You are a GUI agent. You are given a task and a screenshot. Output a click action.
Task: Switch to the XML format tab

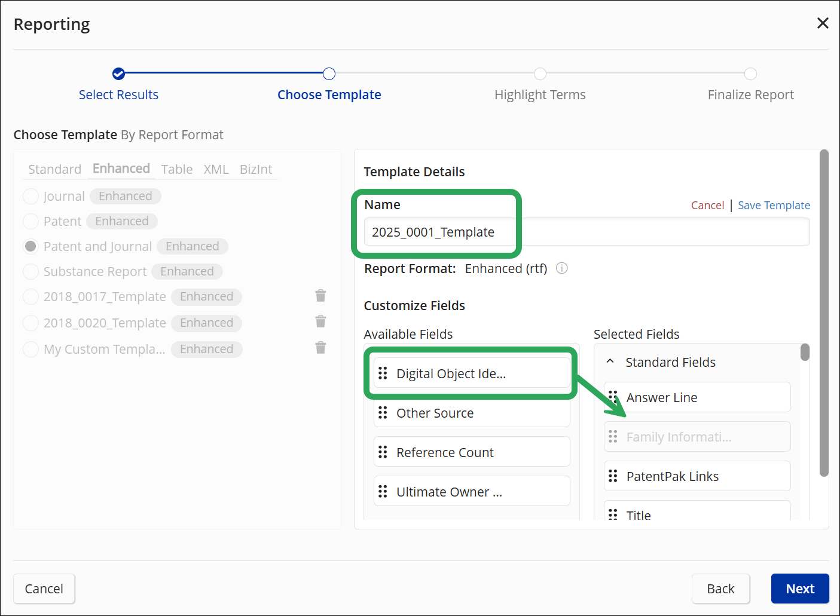pos(216,169)
